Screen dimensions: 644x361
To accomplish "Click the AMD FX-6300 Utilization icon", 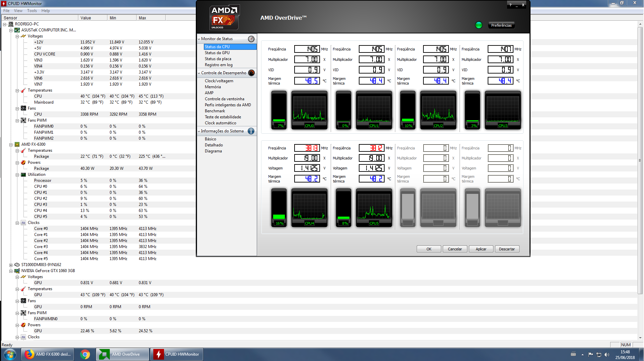I will 23,174.
